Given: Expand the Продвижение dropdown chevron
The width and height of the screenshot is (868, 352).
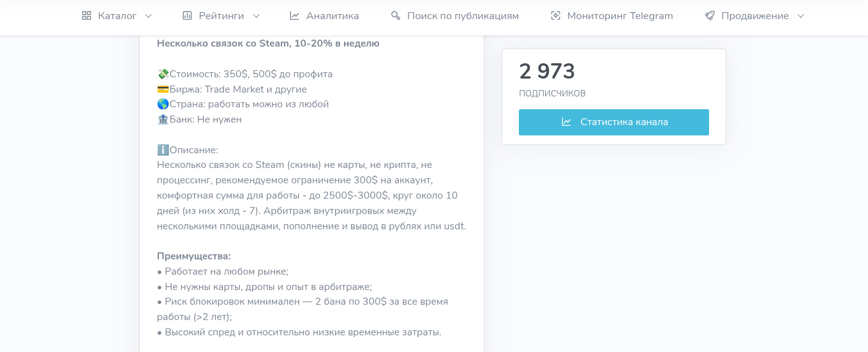Looking at the screenshot, I should tap(801, 16).
